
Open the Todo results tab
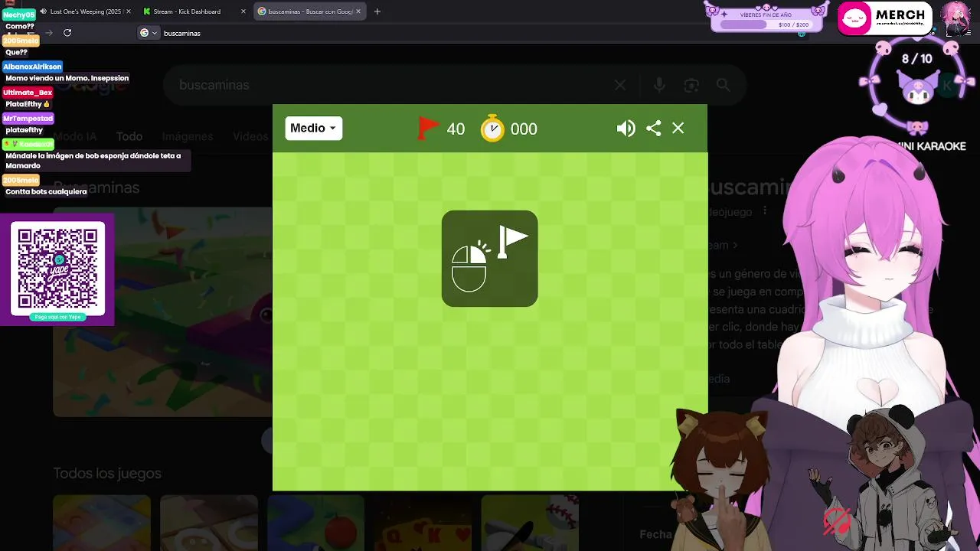click(x=129, y=136)
